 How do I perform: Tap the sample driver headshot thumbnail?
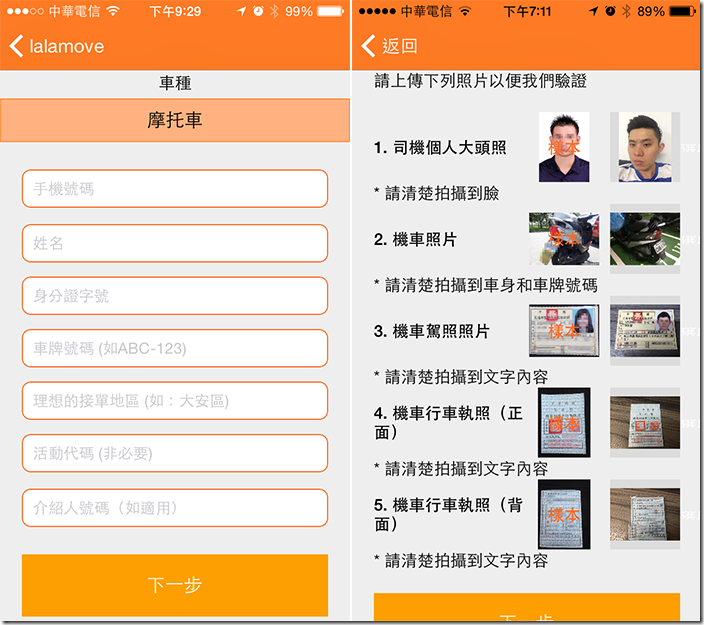click(x=564, y=147)
